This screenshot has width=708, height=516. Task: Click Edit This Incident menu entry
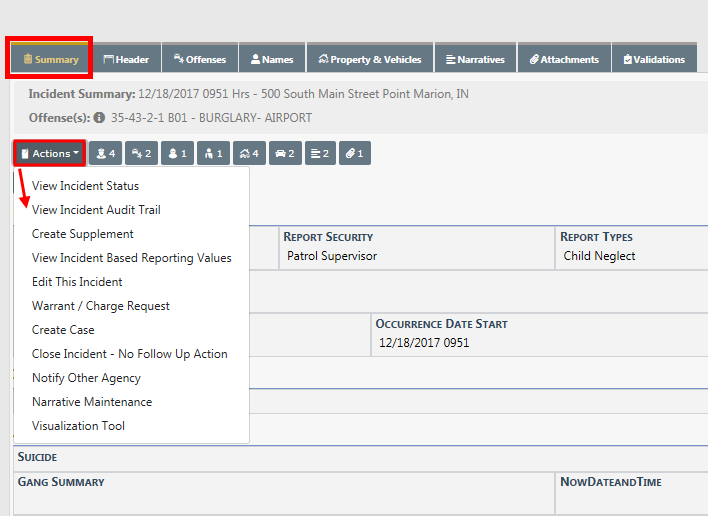point(77,282)
